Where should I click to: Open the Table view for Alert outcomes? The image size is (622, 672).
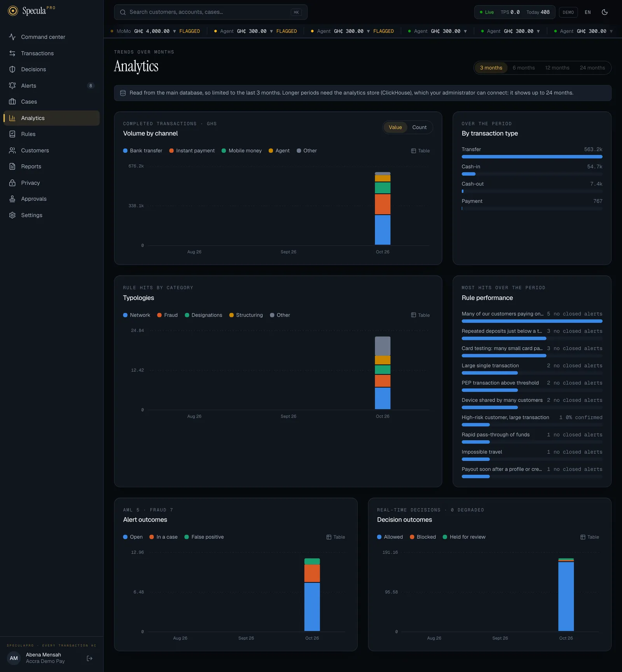pos(335,537)
